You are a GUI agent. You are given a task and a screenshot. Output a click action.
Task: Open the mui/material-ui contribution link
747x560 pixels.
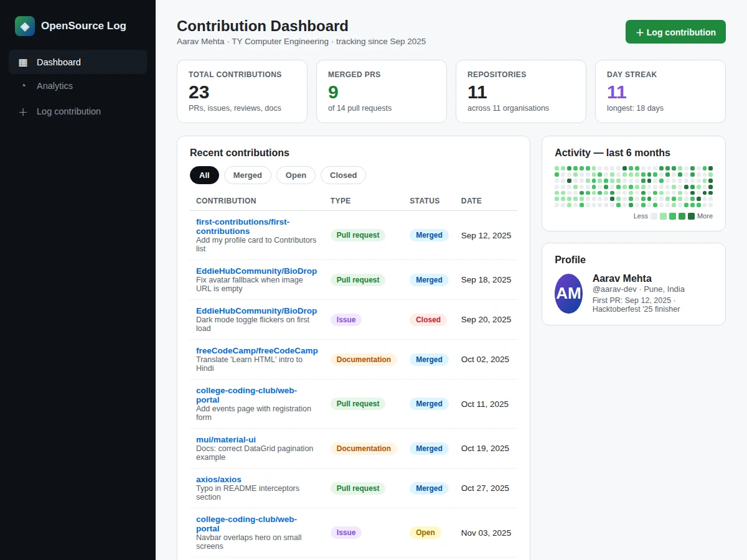coord(226,439)
